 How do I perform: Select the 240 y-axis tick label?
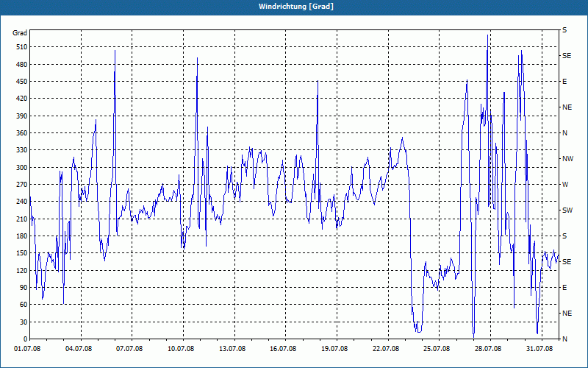coord(22,202)
